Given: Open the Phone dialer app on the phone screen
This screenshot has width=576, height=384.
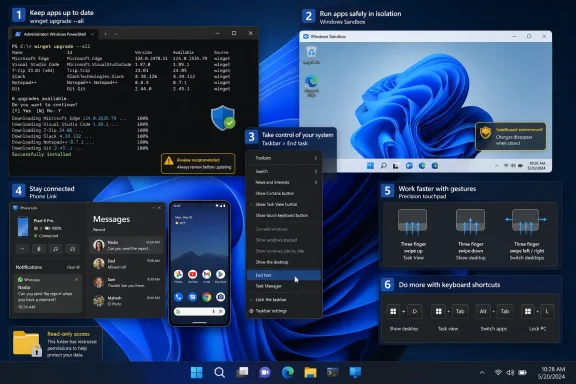Looking at the screenshot, I should coord(179,297).
